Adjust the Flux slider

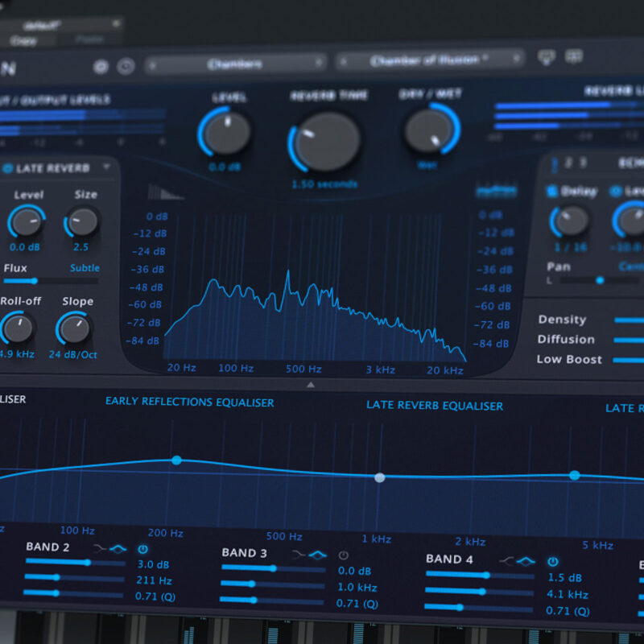click(x=51, y=281)
